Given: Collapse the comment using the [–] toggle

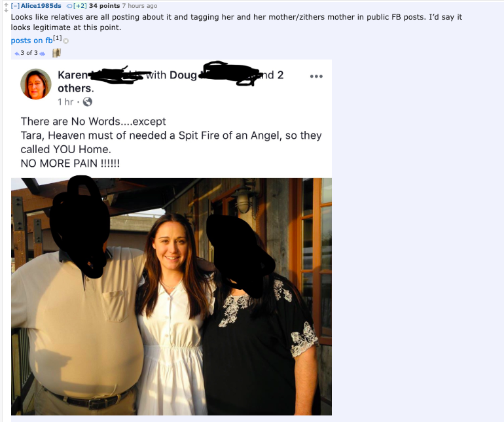Looking at the screenshot, I should (x=15, y=6).
